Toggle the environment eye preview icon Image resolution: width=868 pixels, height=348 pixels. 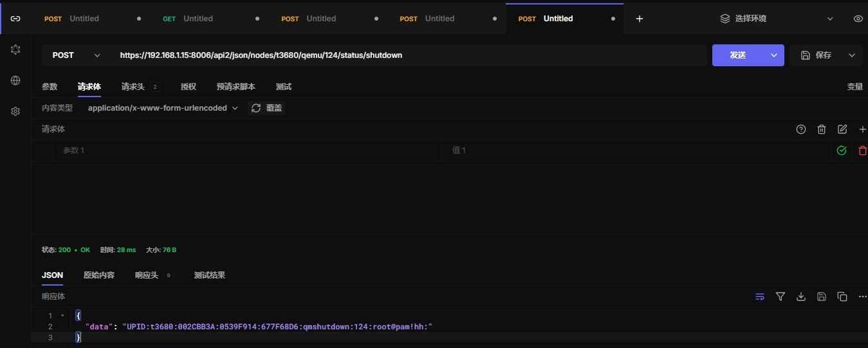coord(858,19)
